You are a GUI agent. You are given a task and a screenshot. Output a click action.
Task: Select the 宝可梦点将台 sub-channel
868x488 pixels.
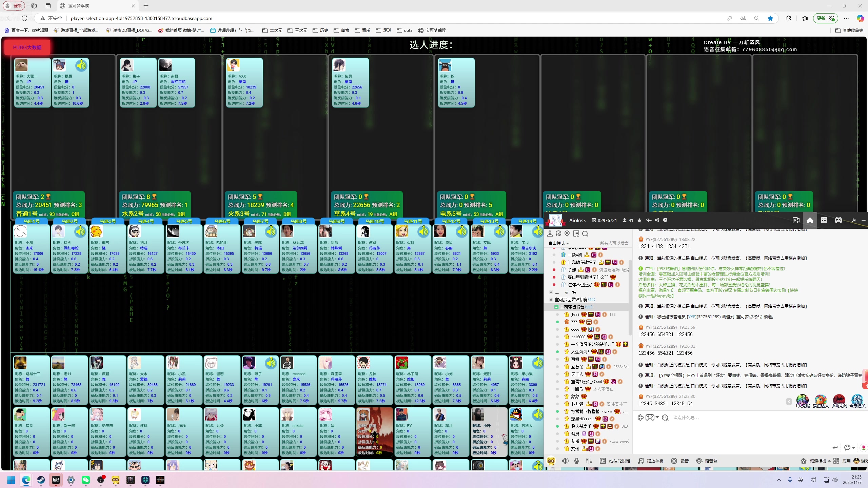[572, 307]
